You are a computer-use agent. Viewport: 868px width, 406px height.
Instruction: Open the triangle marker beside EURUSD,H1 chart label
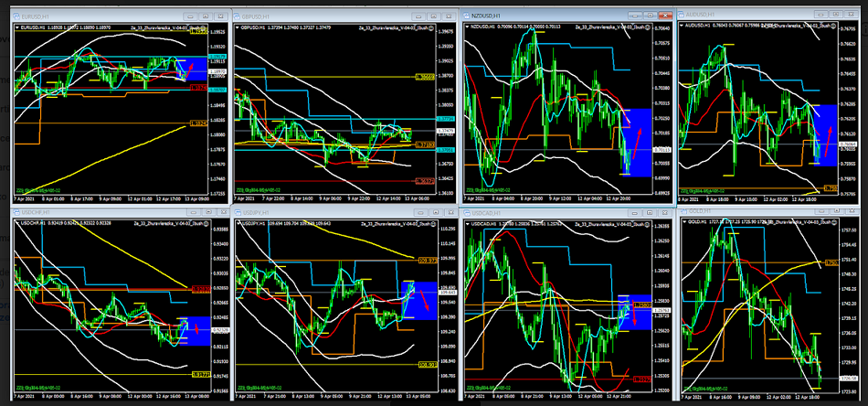16,28
